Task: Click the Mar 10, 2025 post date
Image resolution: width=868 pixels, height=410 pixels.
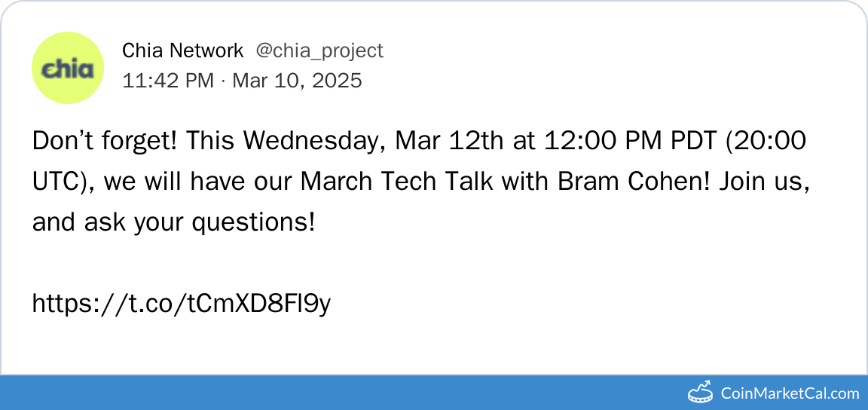Action: click(297, 80)
